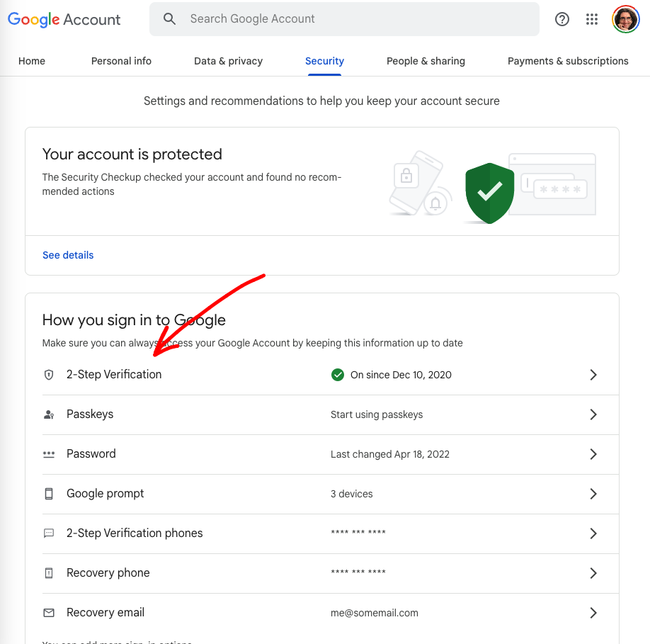Click the 2-Step Verification shield icon

tap(49, 375)
